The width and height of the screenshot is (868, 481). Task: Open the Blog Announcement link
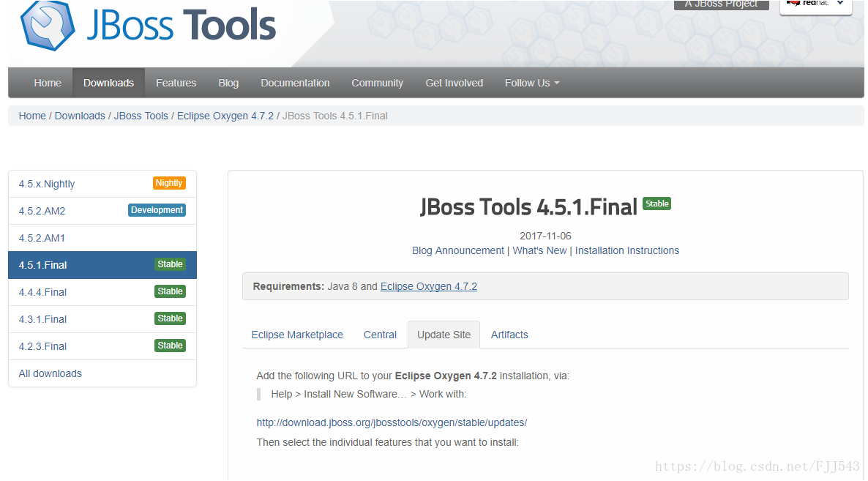(458, 250)
